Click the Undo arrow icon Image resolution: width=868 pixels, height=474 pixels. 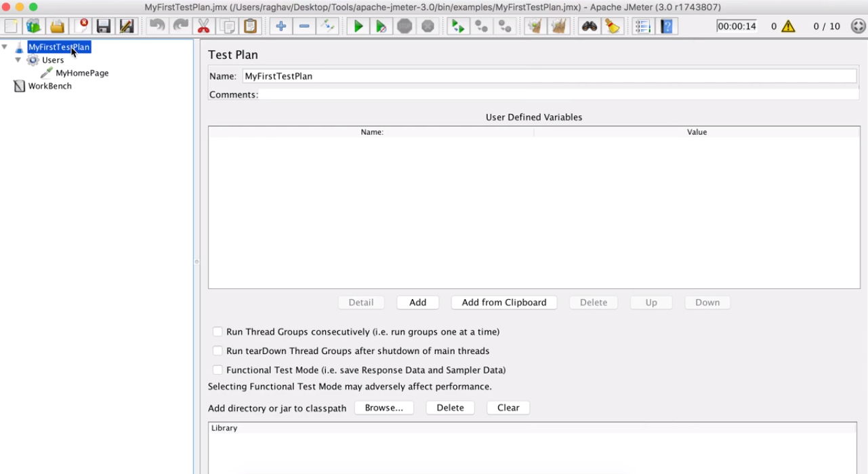click(157, 26)
